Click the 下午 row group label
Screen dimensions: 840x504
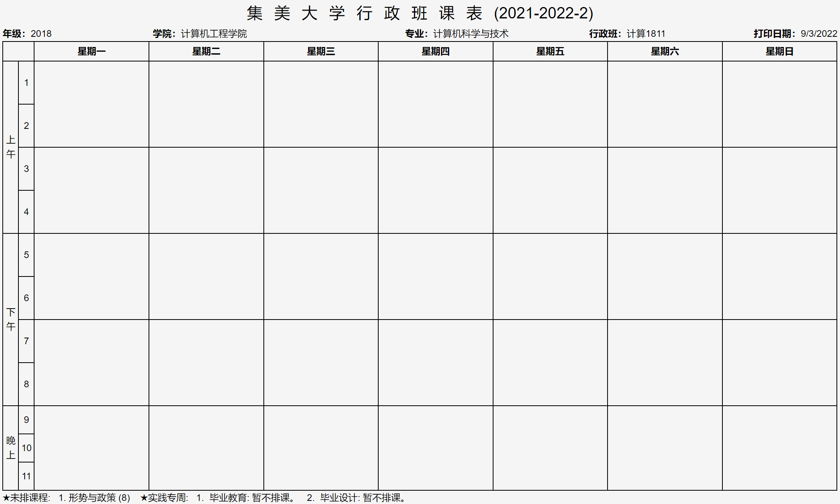(x=11, y=320)
